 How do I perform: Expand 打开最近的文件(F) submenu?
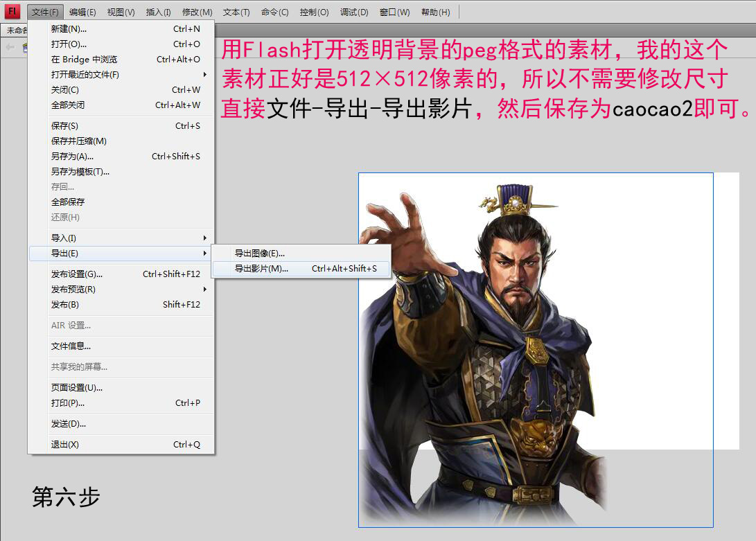[121, 75]
